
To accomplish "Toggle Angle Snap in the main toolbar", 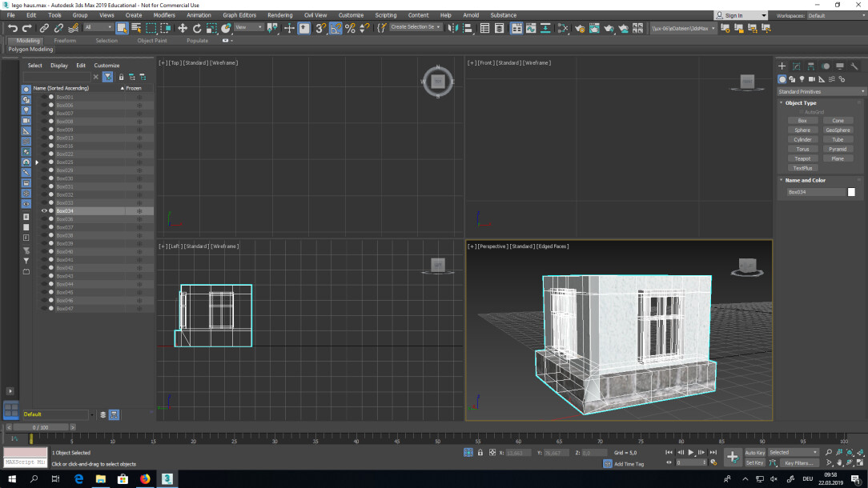I will [x=336, y=28].
